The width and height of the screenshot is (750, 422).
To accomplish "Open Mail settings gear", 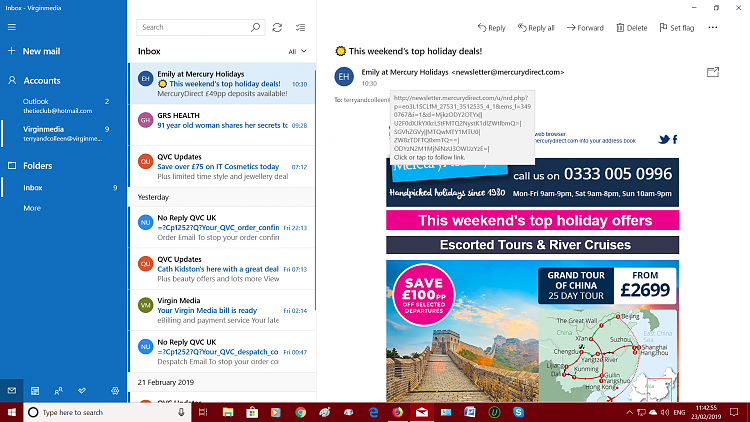I will pos(115,391).
